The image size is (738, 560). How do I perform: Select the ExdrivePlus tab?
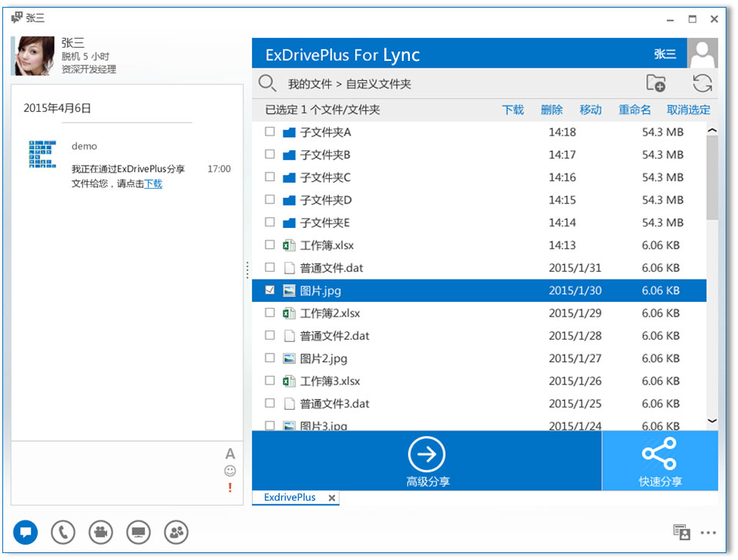[x=290, y=498]
